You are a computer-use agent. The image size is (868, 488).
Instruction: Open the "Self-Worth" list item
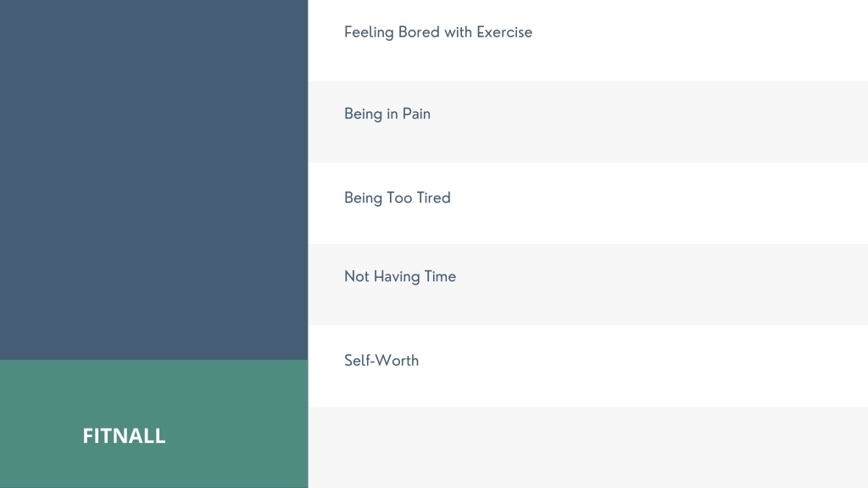tap(588, 366)
